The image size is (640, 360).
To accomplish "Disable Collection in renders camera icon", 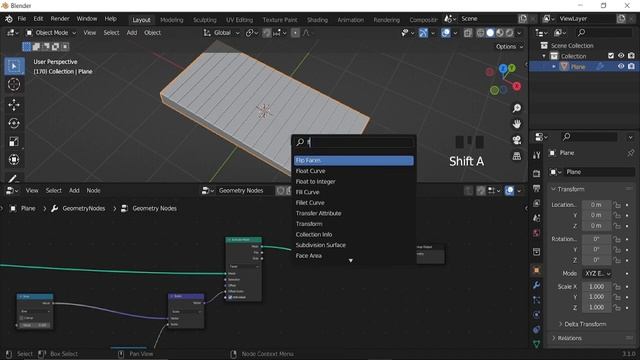I will [x=631, y=56].
